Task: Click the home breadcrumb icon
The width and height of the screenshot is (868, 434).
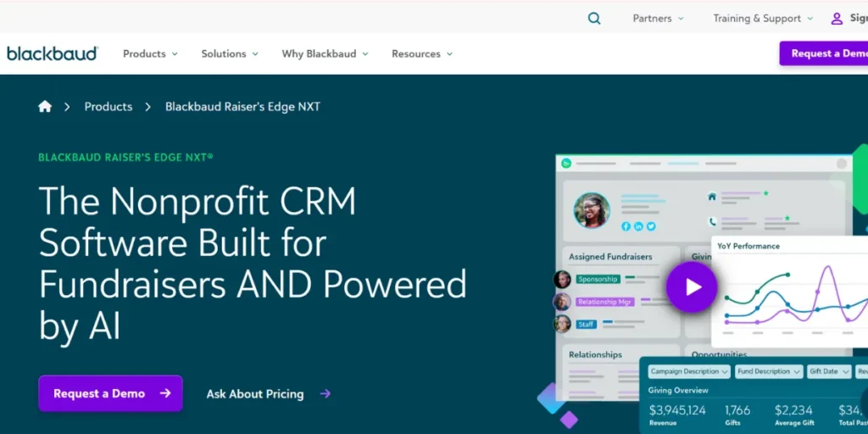Action: click(x=45, y=107)
